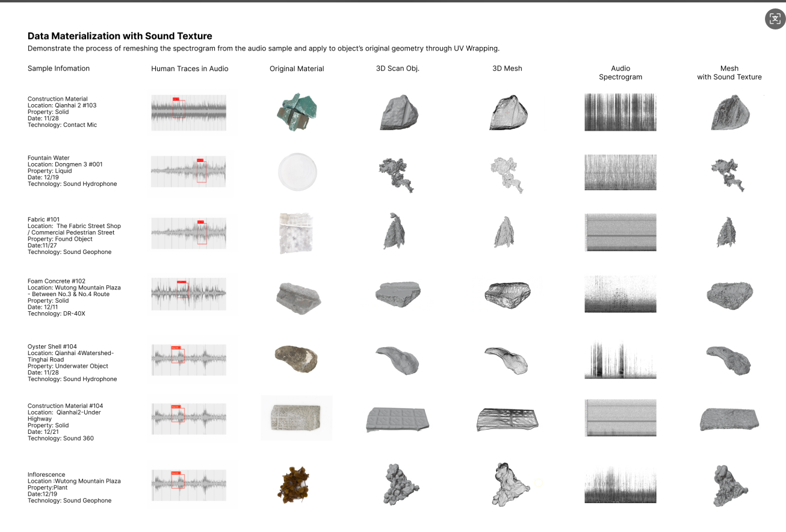Select the Qianhai 2 #103 sound-textured mesh
This screenshot has height=532, width=786.
[x=729, y=112]
